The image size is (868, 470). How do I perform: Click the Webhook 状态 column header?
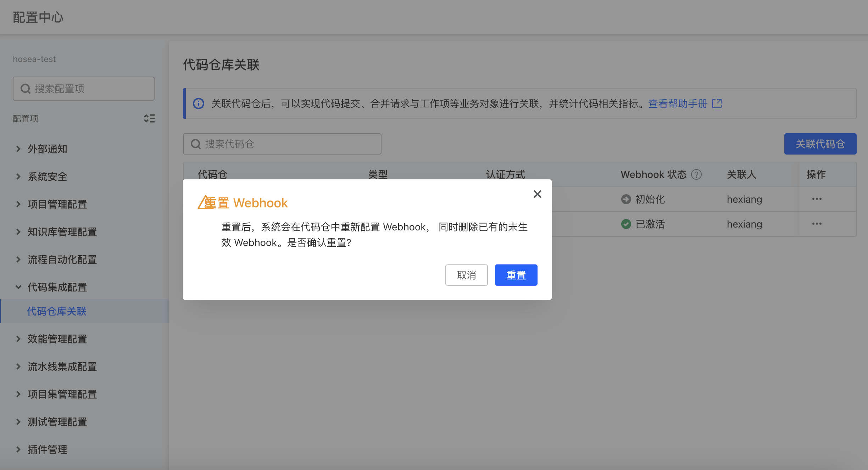coord(653,174)
